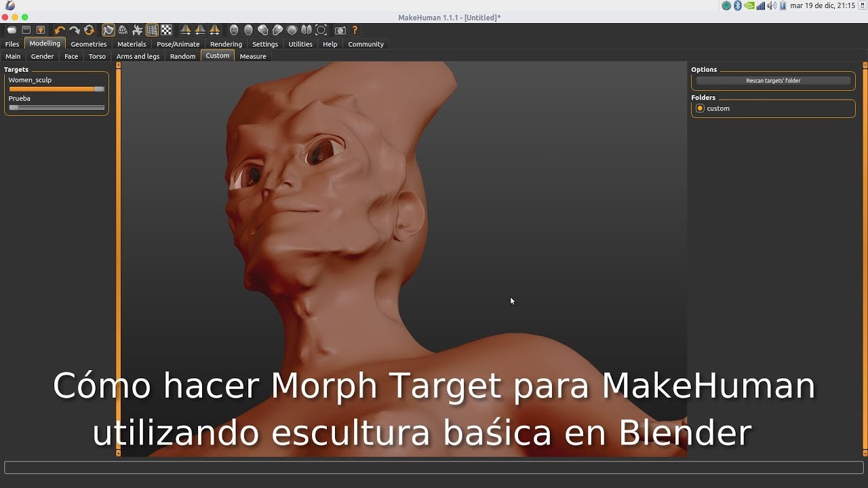Image resolution: width=868 pixels, height=488 pixels.
Task: Click the Reset refresh arrows icon
Action: 89,30
